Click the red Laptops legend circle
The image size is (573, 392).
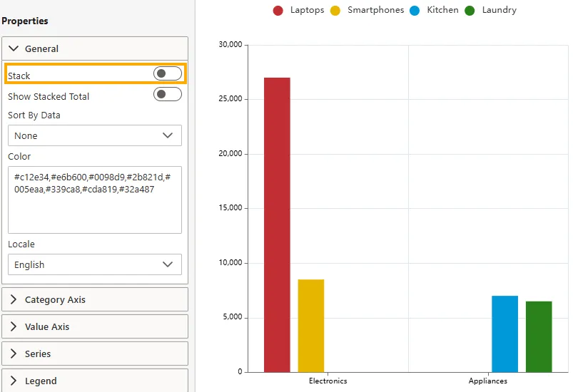click(278, 11)
